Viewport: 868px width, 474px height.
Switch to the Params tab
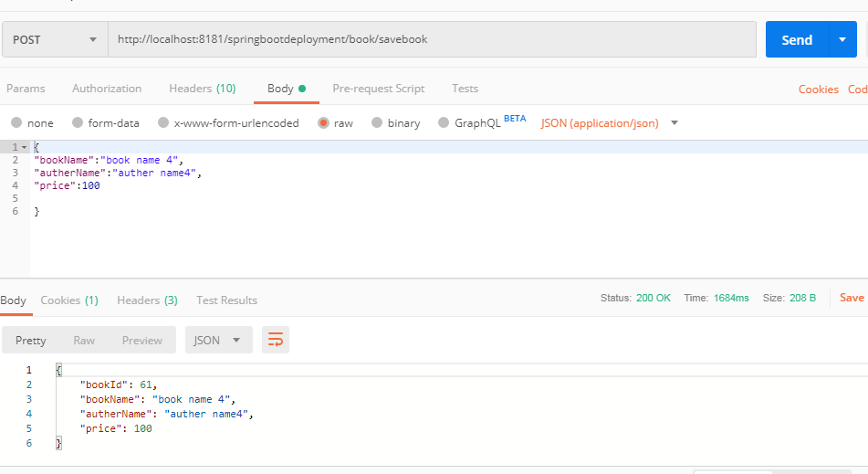tap(26, 89)
